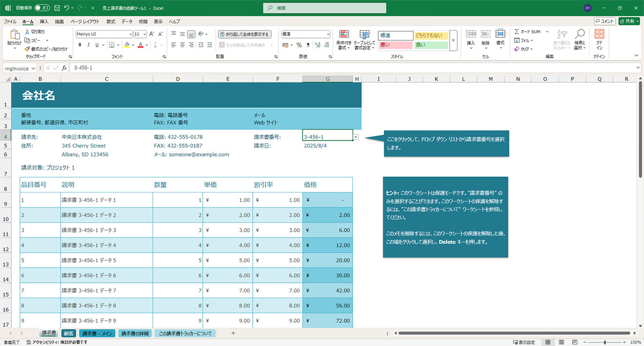
Task: Open the 挿入 ribbon tab
Action: coord(44,21)
